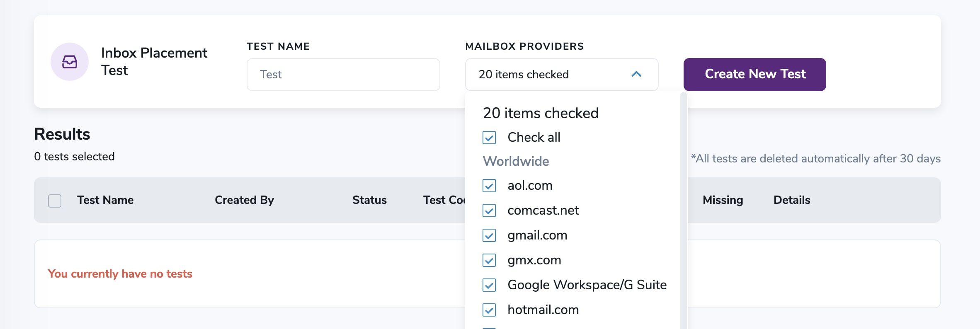Uncheck the Google Workspace/G Suite checkbox
This screenshot has height=329, width=980.
(489, 285)
